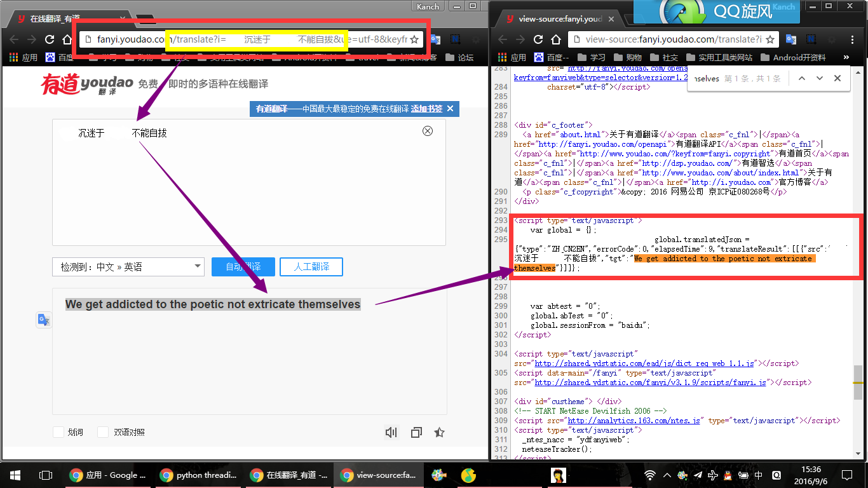Play translation audio with the speaker icon
The height and width of the screenshot is (488, 868).
391,433
